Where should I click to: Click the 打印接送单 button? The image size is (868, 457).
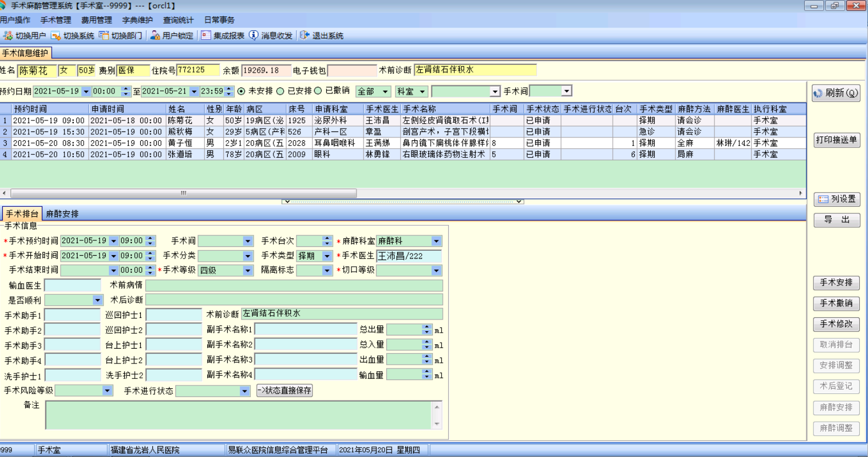(x=837, y=140)
